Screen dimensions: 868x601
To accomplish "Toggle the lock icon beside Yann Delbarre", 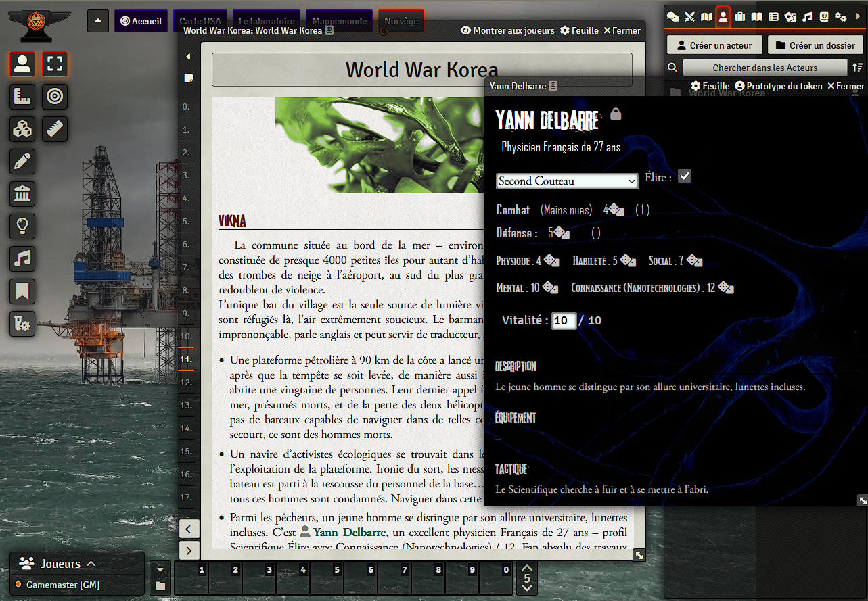I will click(616, 114).
